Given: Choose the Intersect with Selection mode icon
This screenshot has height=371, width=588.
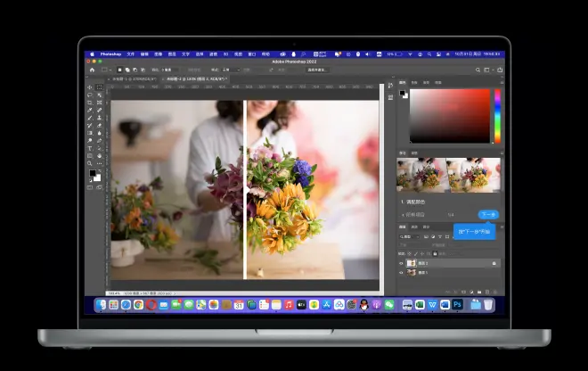Looking at the screenshot, I should 143,70.
